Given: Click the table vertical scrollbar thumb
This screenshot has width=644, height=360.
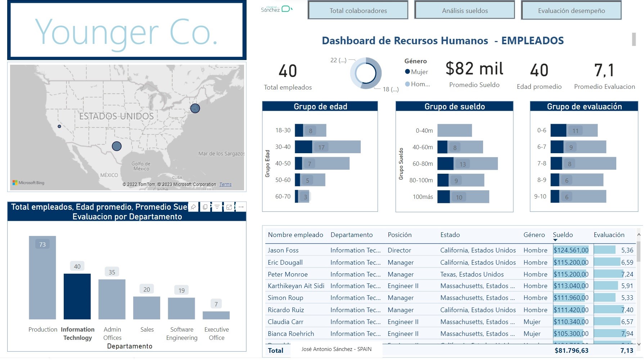Looking at the screenshot, I should 639,251.
